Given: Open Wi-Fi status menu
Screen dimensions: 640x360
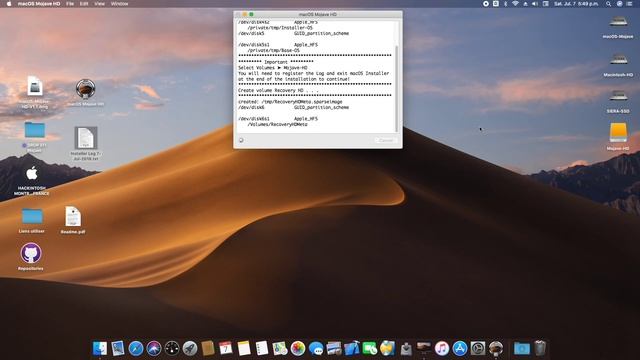Looking at the screenshot, I should pos(515,4).
